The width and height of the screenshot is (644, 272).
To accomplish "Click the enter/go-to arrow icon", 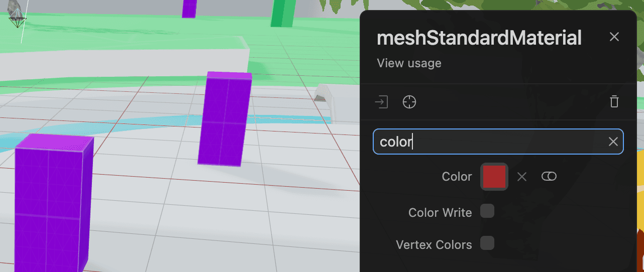I will click(x=382, y=102).
